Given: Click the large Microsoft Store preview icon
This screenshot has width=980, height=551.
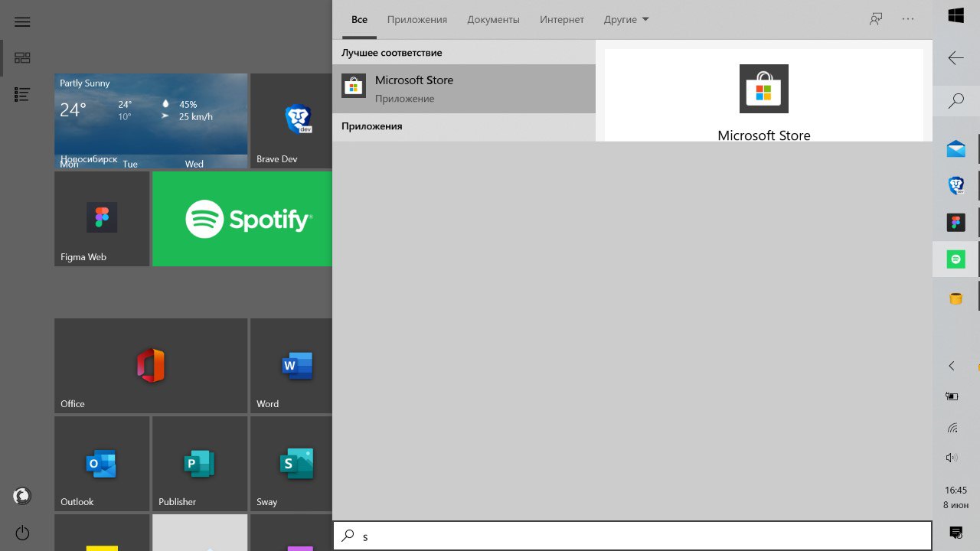Looking at the screenshot, I should [x=764, y=89].
